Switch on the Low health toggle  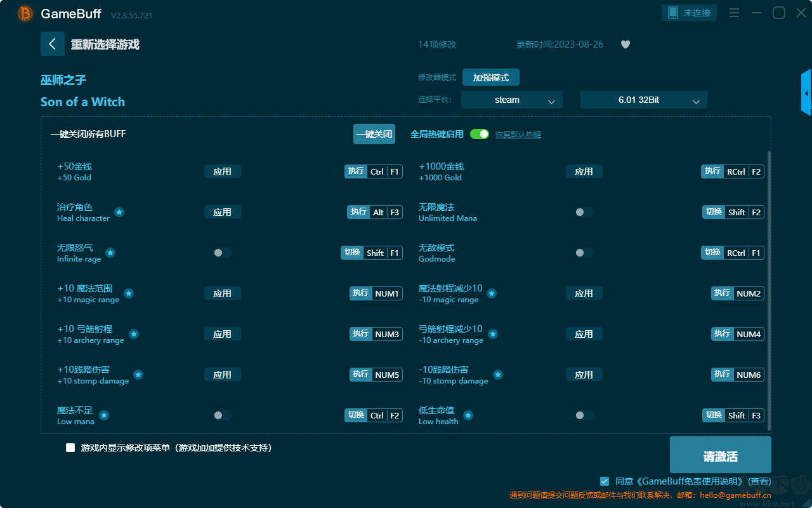(x=584, y=415)
